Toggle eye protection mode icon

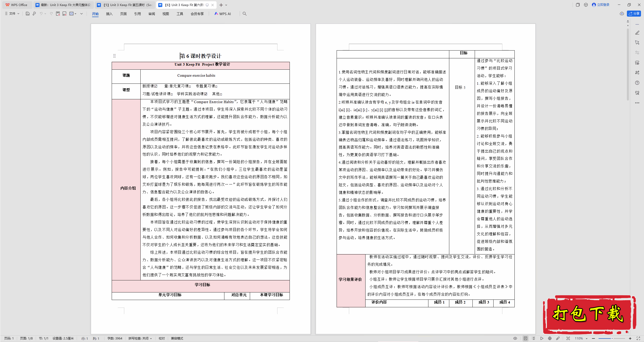coord(515,338)
